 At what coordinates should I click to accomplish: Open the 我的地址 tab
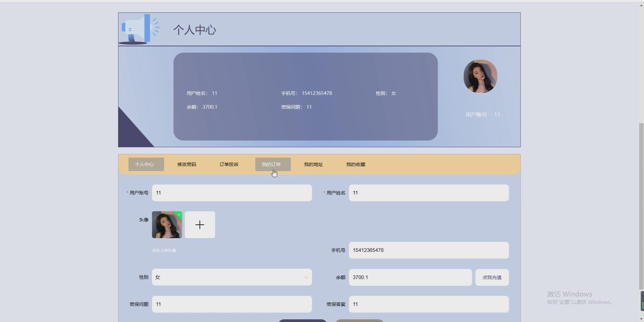tap(313, 164)
